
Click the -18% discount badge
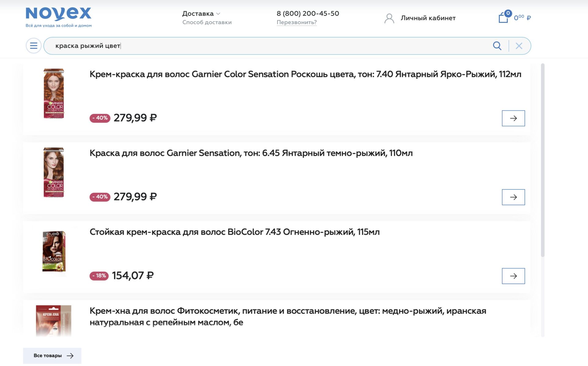pyautogui.click(x=99, y=276)
